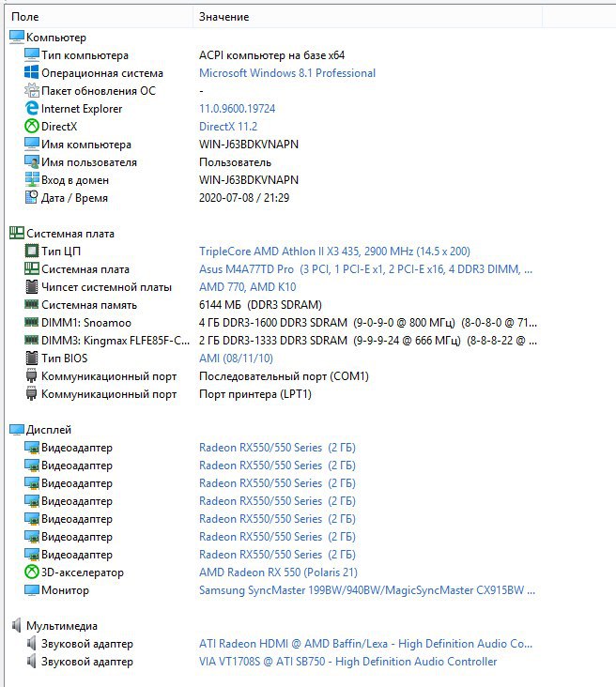The height and width of the screenshot is (687, 616).
Task: Select the 2020-07-08 / 21:29 value
Action: tap(244, 198)
